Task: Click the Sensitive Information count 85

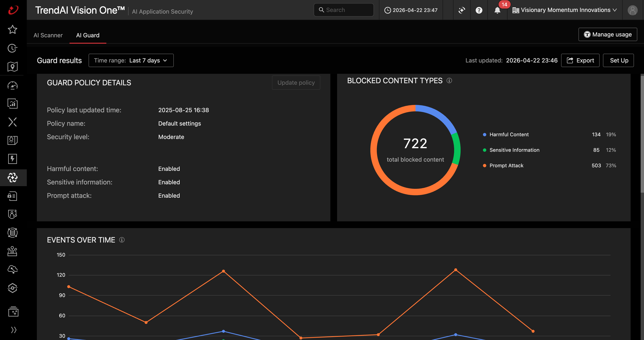Action: 596,150
